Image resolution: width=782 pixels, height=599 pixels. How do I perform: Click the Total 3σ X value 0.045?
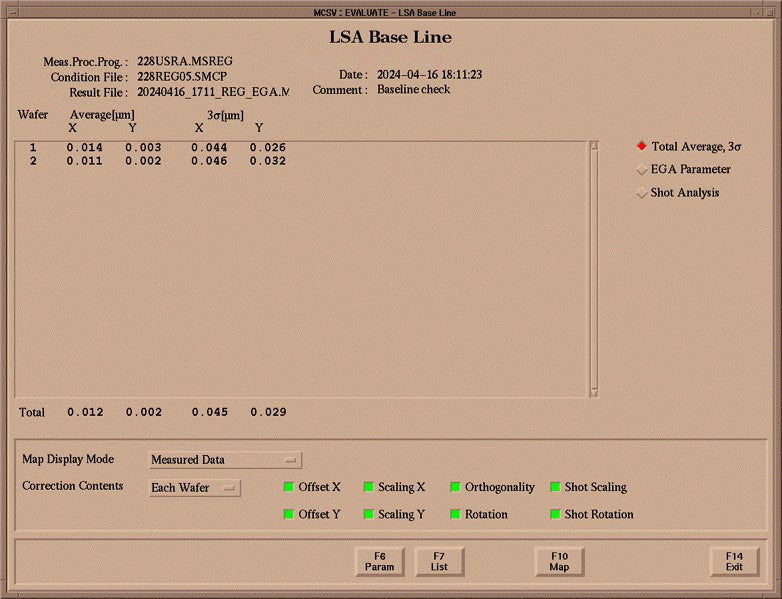(x=209, y=412)
